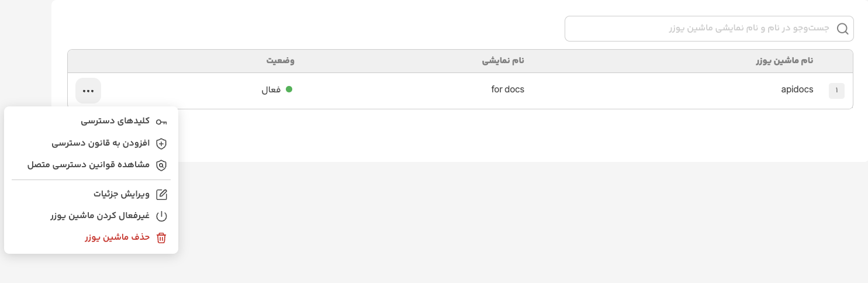The width and height of the screenshot is (868, 283).
Task: Click the green active status dot
Action: click(x=289, y=89)
